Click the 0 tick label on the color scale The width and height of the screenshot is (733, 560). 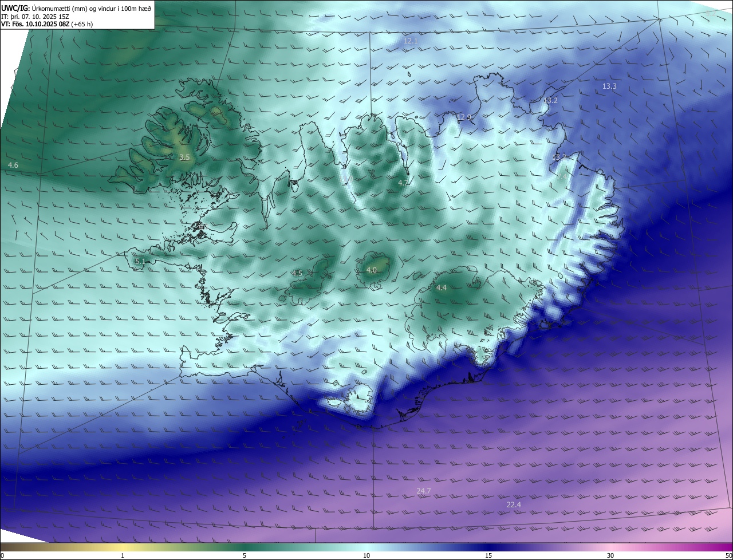pos(2,555)
